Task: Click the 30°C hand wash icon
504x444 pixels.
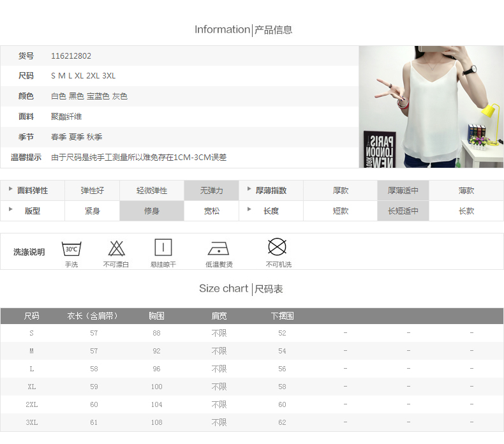Action: pos(71,248)
